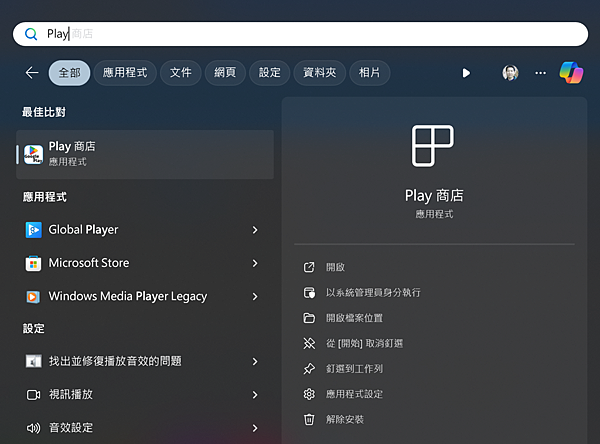Click the 解除安裝 trash icon
This screenshot has height=444, width=600.
(x=309, y=419)
